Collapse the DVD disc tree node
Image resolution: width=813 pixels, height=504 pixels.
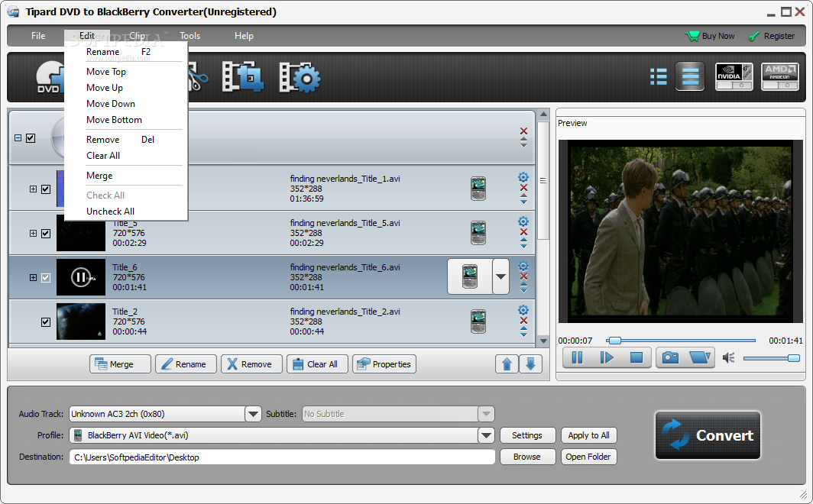(x=18, y=137)
